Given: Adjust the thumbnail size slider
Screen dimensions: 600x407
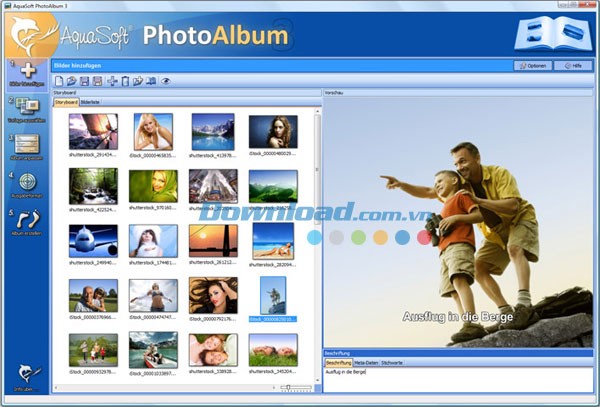Looking at the screenshot, I should click(x=289, y=387).
